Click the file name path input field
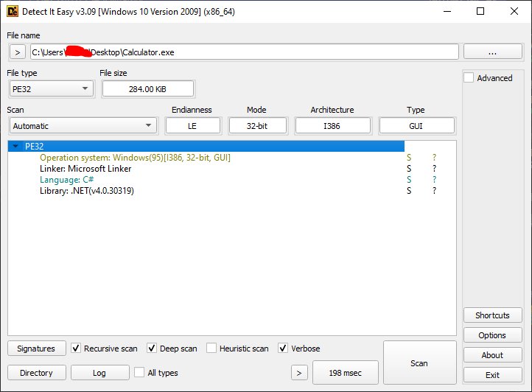This screenshot has height=392, width=532. click(245, 52)
